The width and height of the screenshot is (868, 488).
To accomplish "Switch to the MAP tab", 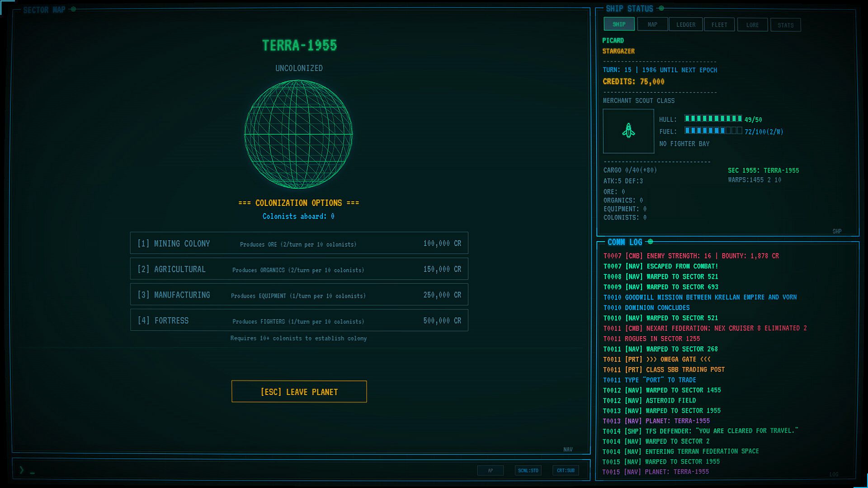I will click(x=652, y=24).
